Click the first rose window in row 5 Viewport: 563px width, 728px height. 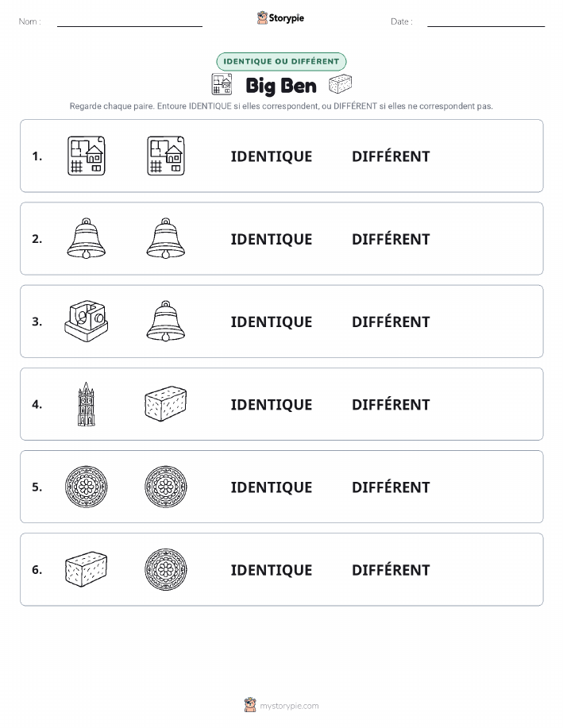pyautogui.click(x=87, y=487)
